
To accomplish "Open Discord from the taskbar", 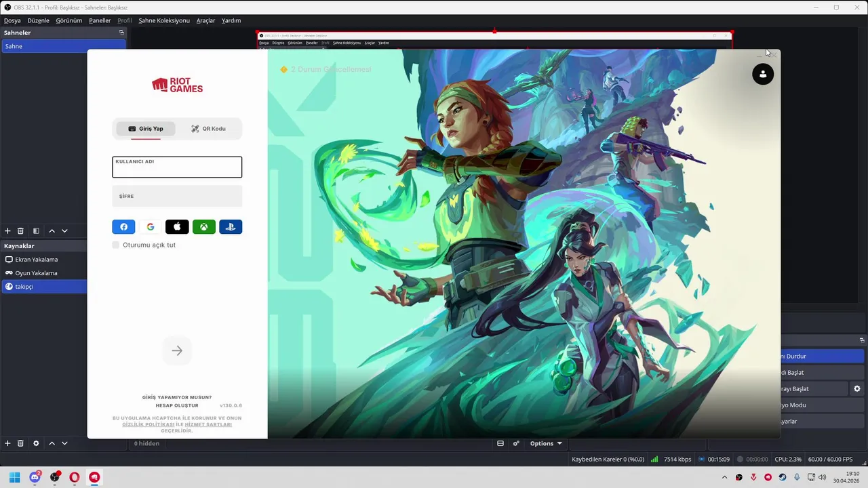I will pyautogui.click(x=35, y=477).
